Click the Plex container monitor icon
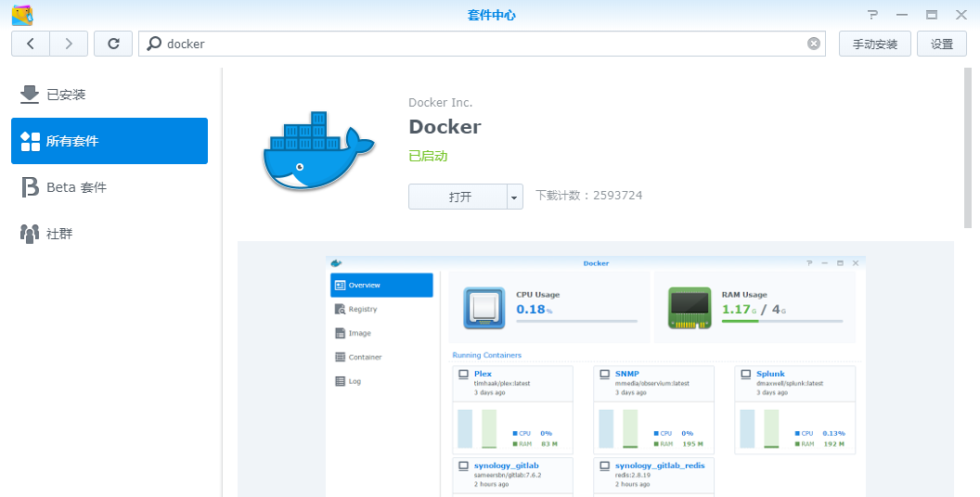 click(x=463, y=375)
